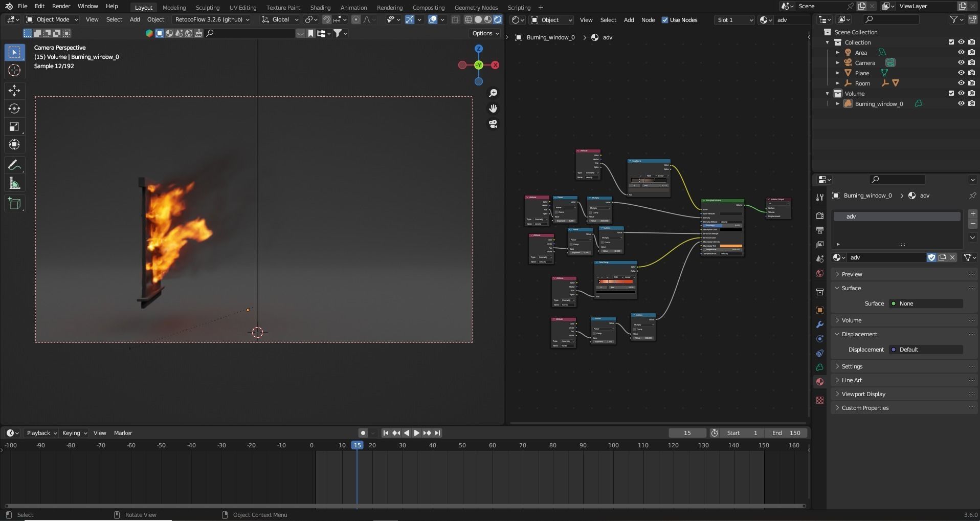This screenshot has height=521, width=980.
Task: Toggle the camera view icon
Action: click(x=493, y=124)
